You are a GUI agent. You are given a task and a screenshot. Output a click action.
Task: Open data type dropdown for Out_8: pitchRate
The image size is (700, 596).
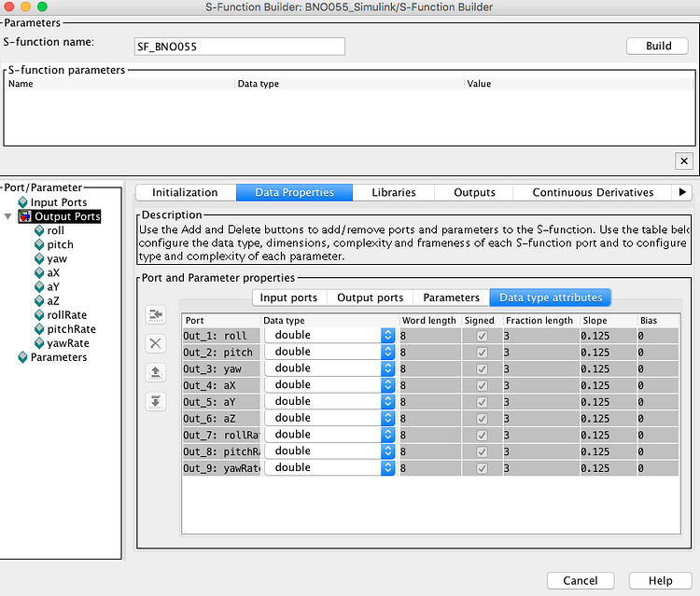[x=388, y=451]
